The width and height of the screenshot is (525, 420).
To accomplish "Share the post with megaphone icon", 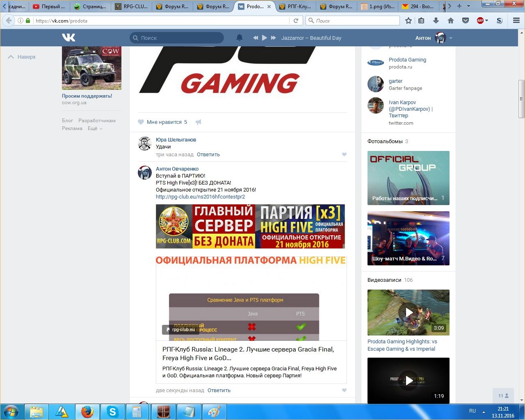I will (x=199, y=122).
